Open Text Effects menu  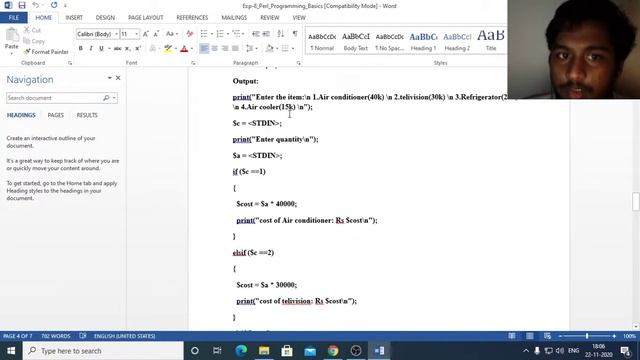[153, 49]
